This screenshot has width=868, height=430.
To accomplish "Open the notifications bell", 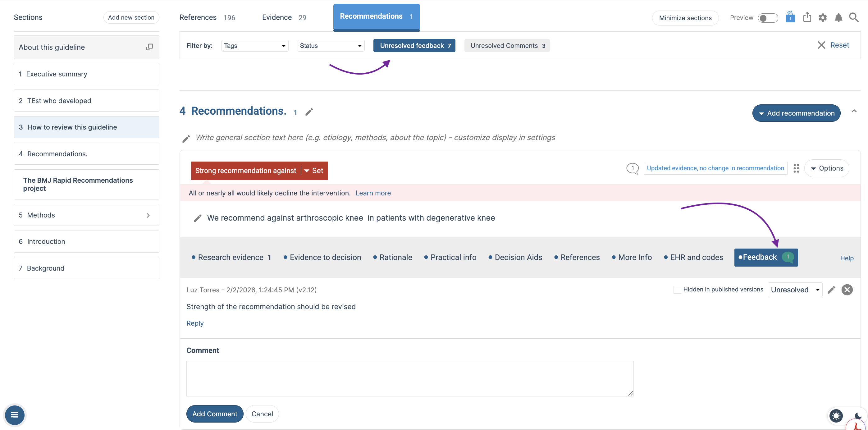I will pyautogui.click(x=838, y=17).
